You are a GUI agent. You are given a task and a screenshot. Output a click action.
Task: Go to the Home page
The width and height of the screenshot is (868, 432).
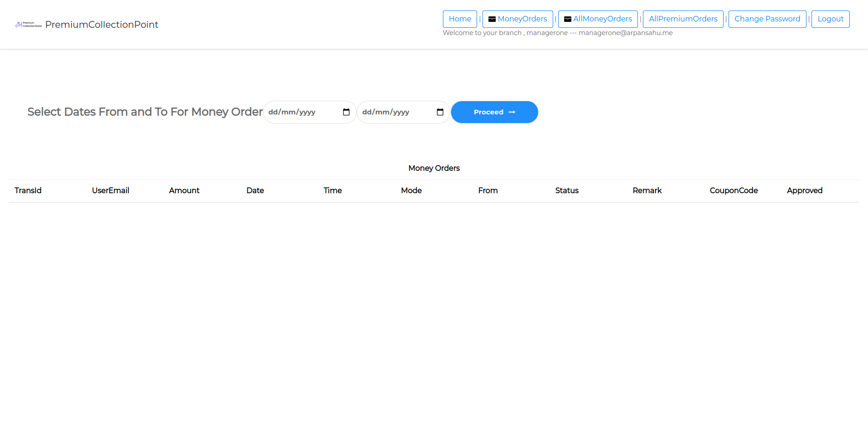click(x=460, y=19)
